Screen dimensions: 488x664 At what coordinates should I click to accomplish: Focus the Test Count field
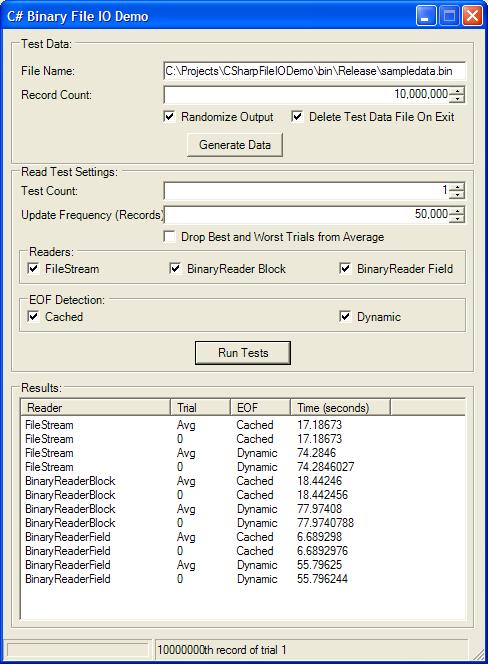click(307, 190)
